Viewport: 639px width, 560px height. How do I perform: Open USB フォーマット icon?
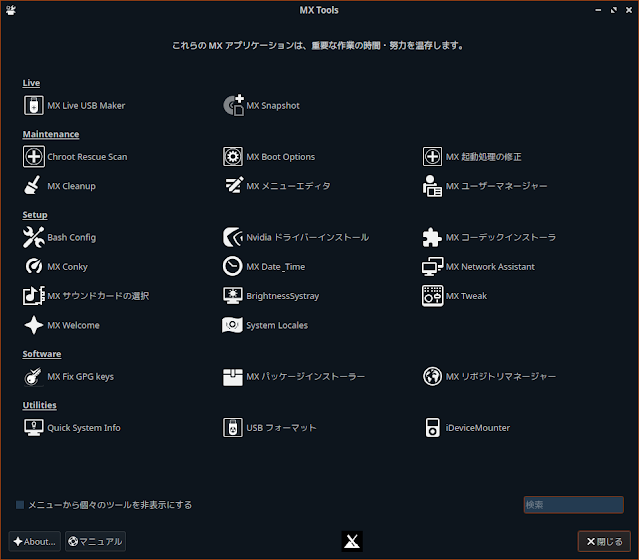coord(233,428)
